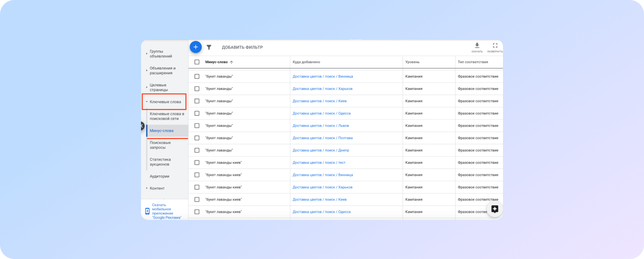Open the Доставка цветов / поиск / Днепр link

coord(321,150)
